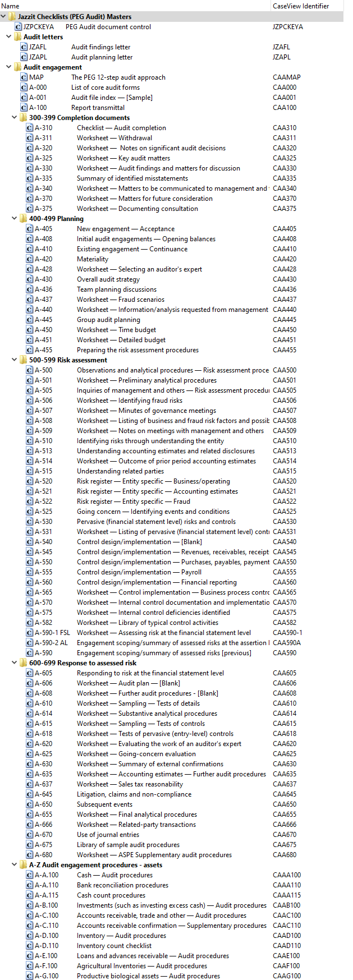Click the Audit engagement folder icon
The width and height of the screenshot is (353, 980).
click(18, 67)
